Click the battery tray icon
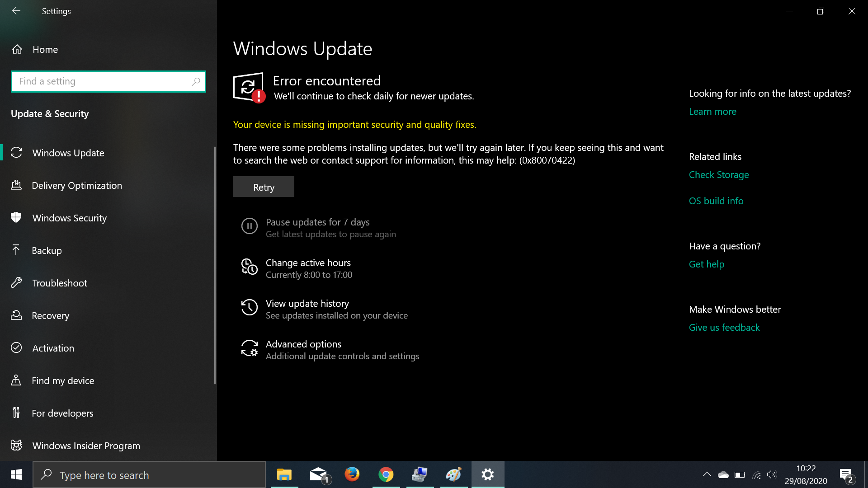Screen dimensions: 868x488 pyautogui.click(x=740, y=474)
